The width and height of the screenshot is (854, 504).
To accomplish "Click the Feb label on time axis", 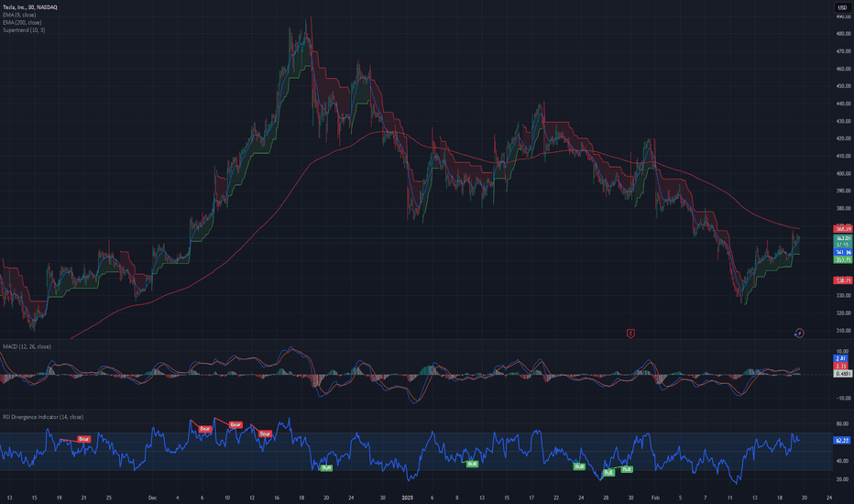I will click(655, 498).
